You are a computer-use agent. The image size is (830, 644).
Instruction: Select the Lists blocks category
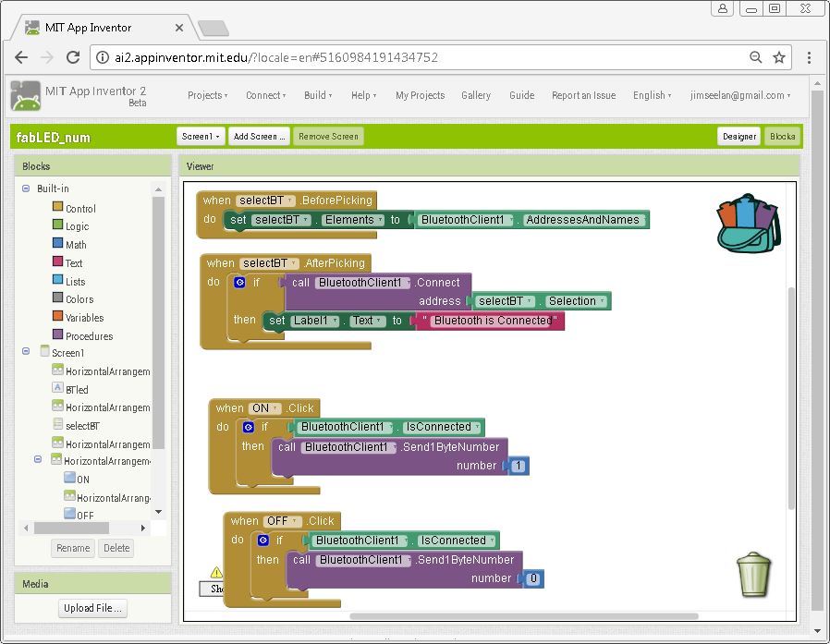(68, 281)
